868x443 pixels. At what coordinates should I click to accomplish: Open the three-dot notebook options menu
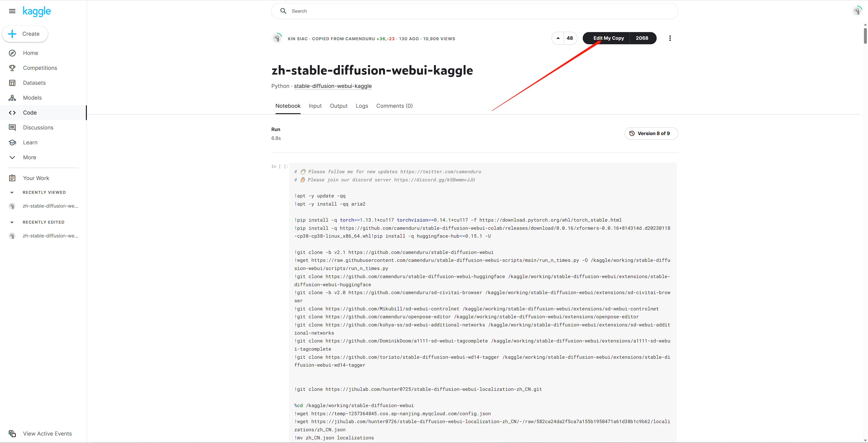tap(670, 38)
